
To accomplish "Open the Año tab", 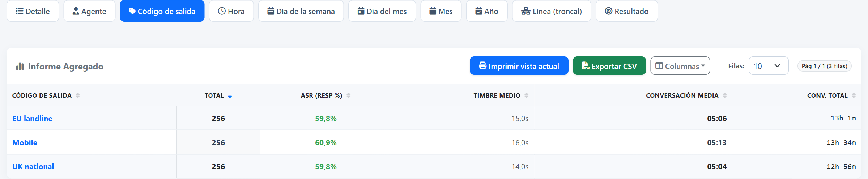I will [487, 11].
